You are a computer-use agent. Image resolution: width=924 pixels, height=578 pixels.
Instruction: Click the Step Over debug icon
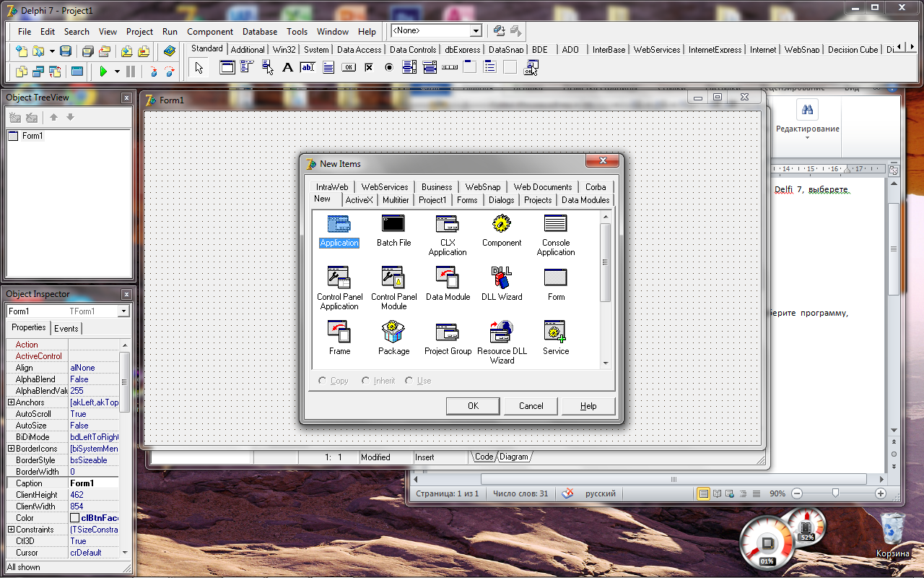170,72
